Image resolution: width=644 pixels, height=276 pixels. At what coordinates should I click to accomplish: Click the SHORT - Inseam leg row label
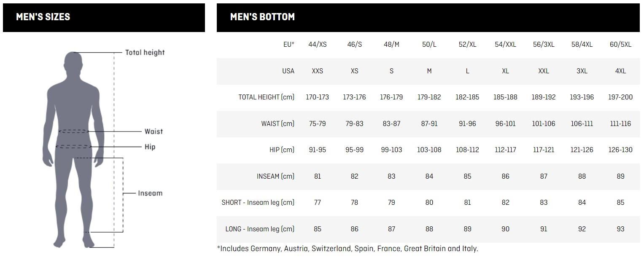(x=258, y=203)
